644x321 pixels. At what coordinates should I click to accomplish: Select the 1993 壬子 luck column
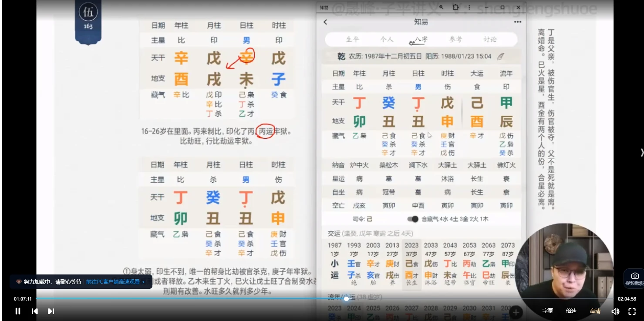tap(354, 264)
